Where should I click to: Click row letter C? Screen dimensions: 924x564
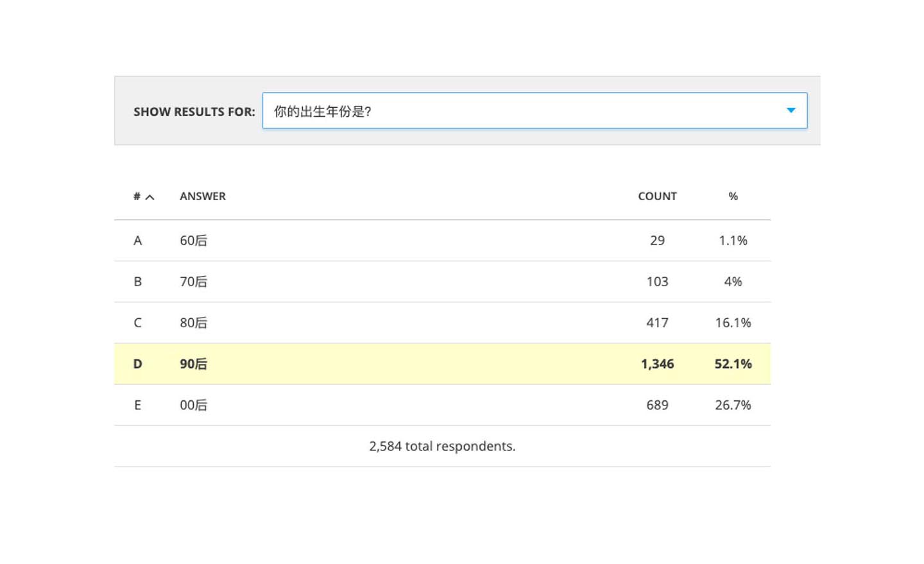pos(137,323)
